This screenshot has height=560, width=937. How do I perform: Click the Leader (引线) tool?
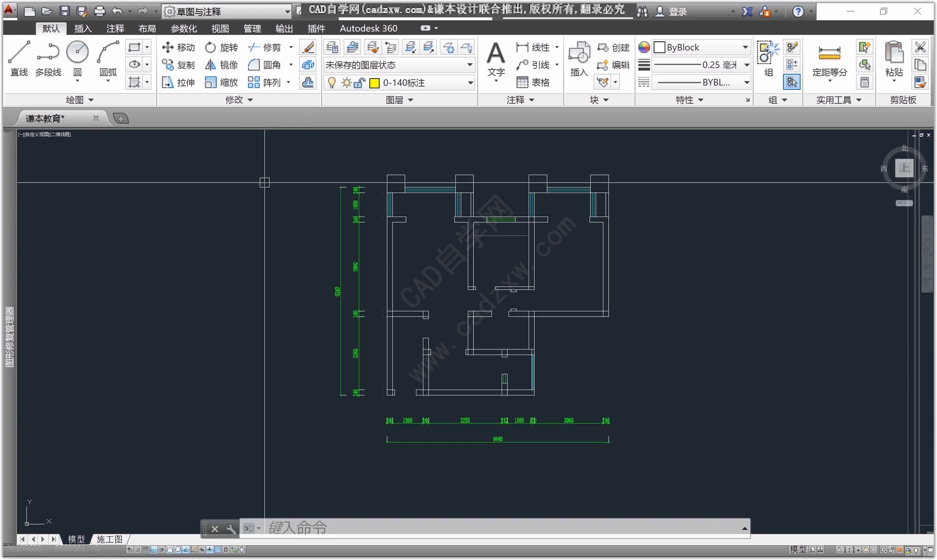(x=533, y=65)
